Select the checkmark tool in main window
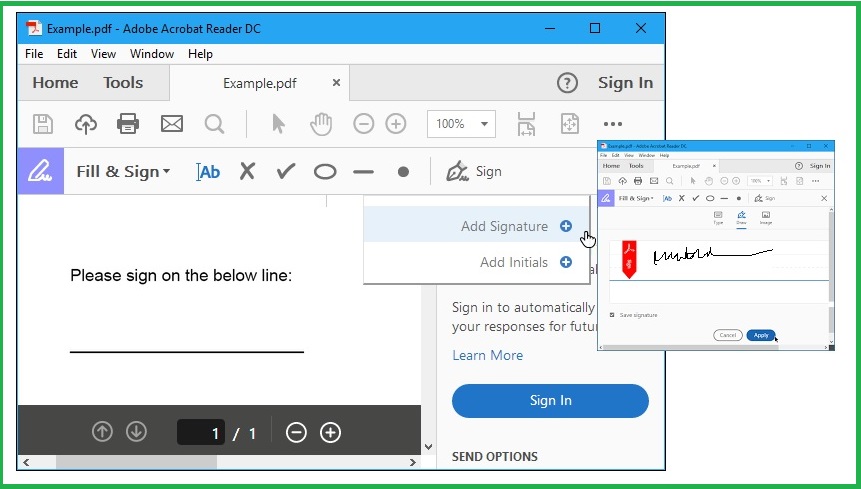This screenshot has height=489, width=861. pos(286,172)
